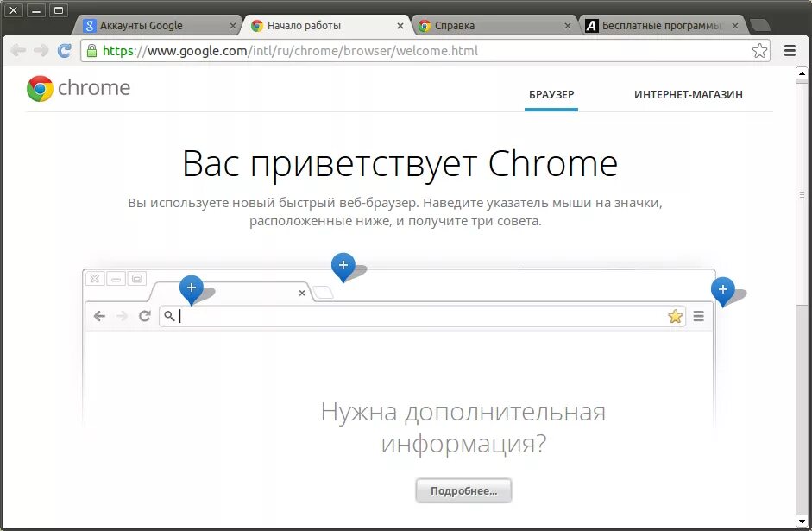Image resolution: width=812 pixels, height=531 pixels.
Task: Click the plus tip marker above the tab strip
Action: (x=343, y=266)
